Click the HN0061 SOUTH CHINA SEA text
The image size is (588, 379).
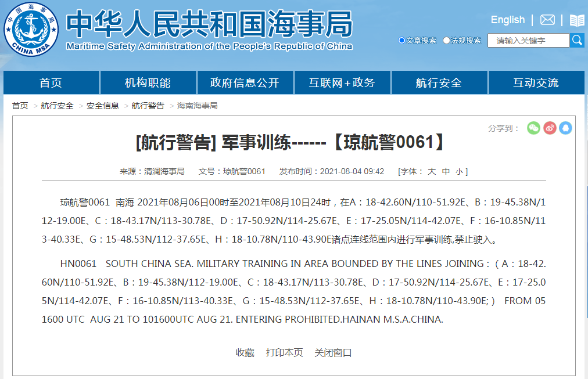click(x=127, y=264)
